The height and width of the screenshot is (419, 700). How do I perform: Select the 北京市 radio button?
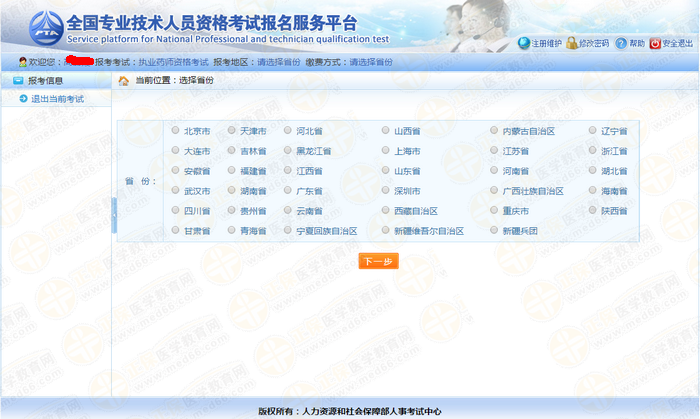[176, 131]
